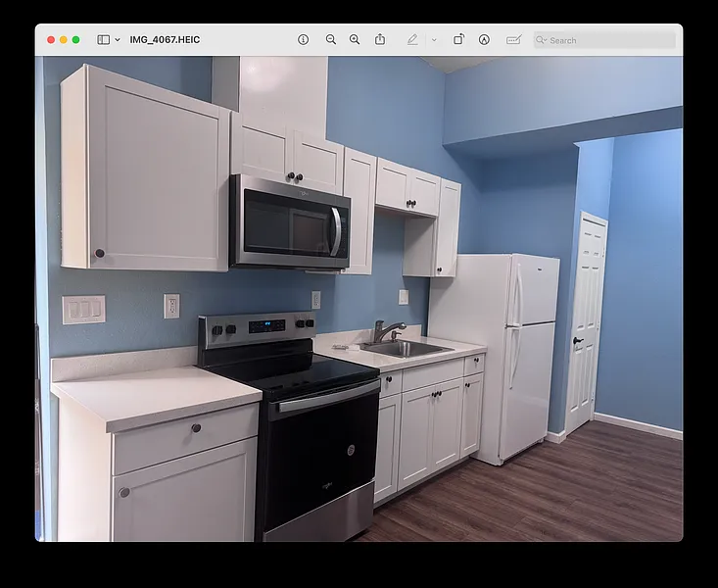Close the Preview window
The image size is (718, 588).
tap(51, 40)
